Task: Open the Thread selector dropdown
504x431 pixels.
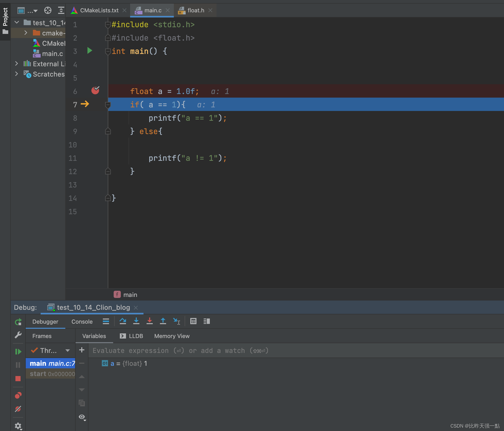Action: (x=68, y=351)
